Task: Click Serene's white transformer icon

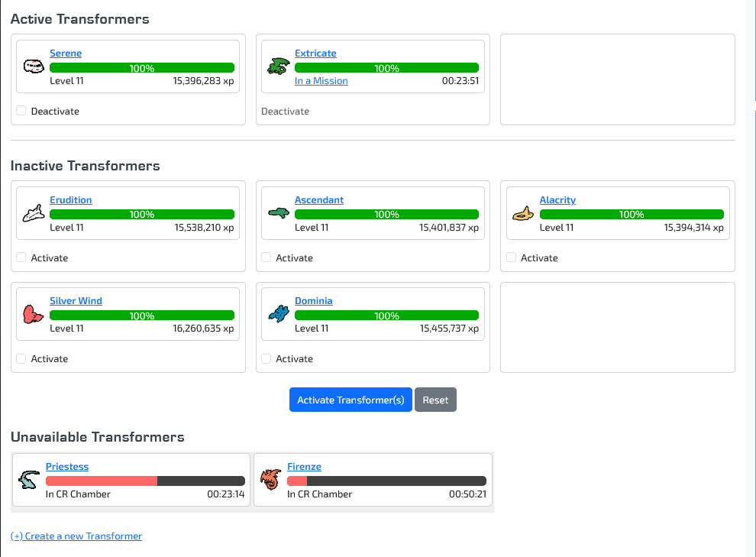Action: click(33, 66)
